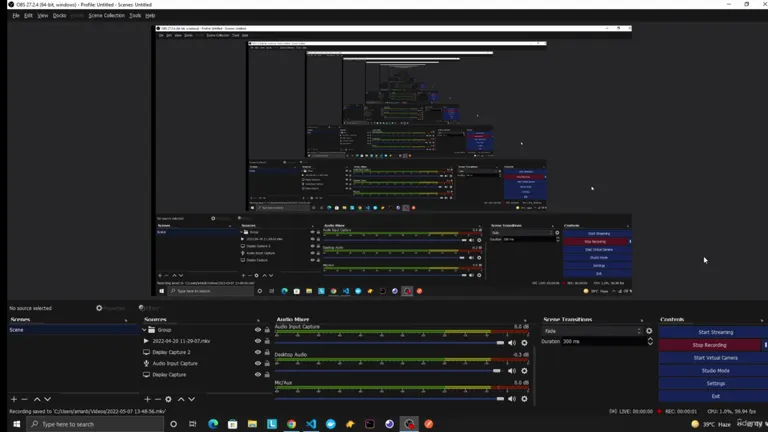This screenshot has width=768, height=432.
Task: Open Visual Studio Code from taskbar
Action: pos(311,424)
